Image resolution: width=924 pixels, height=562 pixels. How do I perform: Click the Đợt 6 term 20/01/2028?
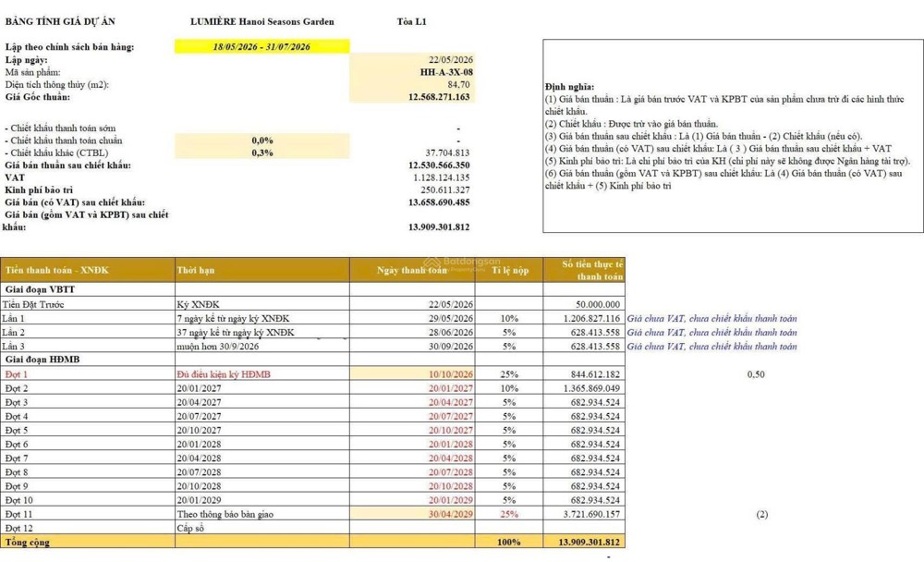click(x=200, y=444)
